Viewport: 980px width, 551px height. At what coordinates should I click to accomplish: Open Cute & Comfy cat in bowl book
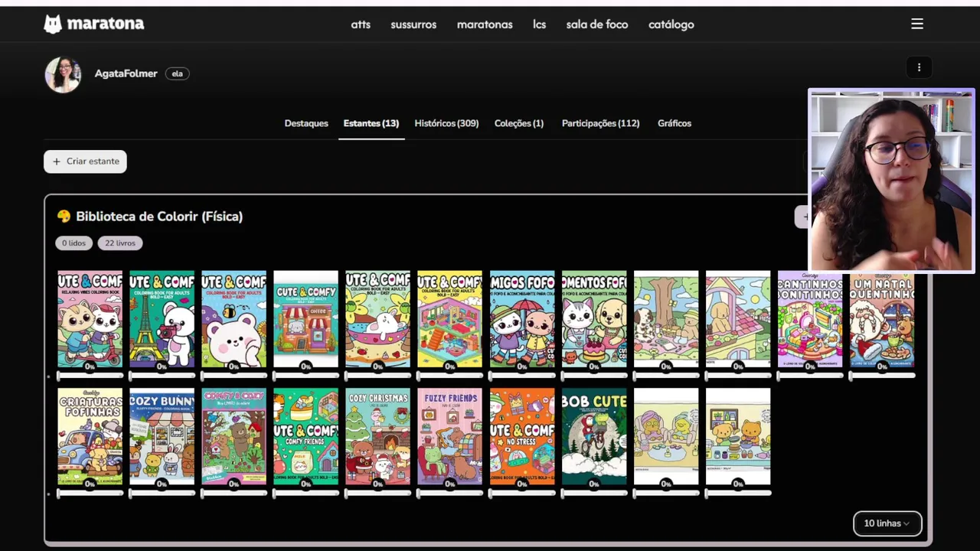(x=377, y=319)
